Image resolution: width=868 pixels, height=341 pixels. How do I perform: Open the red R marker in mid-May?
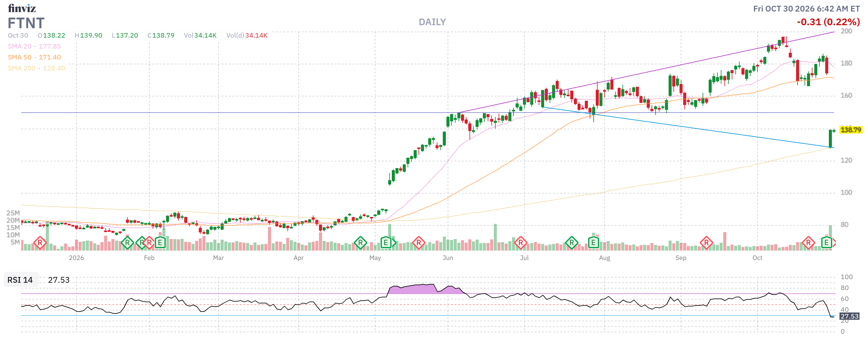click(x=419, y=243)
